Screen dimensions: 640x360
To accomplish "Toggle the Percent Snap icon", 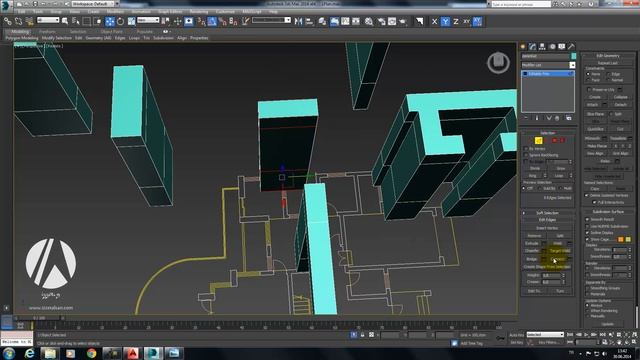I will coord(222,21).
